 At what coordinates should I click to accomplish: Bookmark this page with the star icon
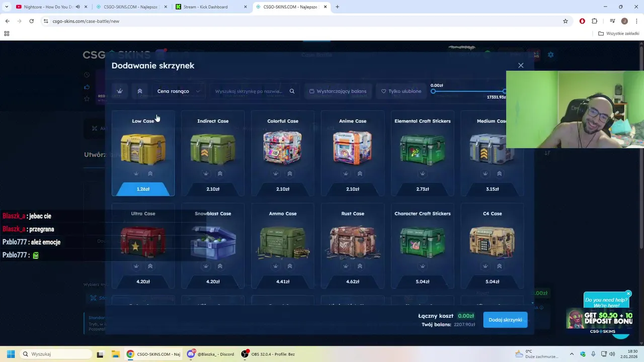pyautogui.click(x=566, y=21)
